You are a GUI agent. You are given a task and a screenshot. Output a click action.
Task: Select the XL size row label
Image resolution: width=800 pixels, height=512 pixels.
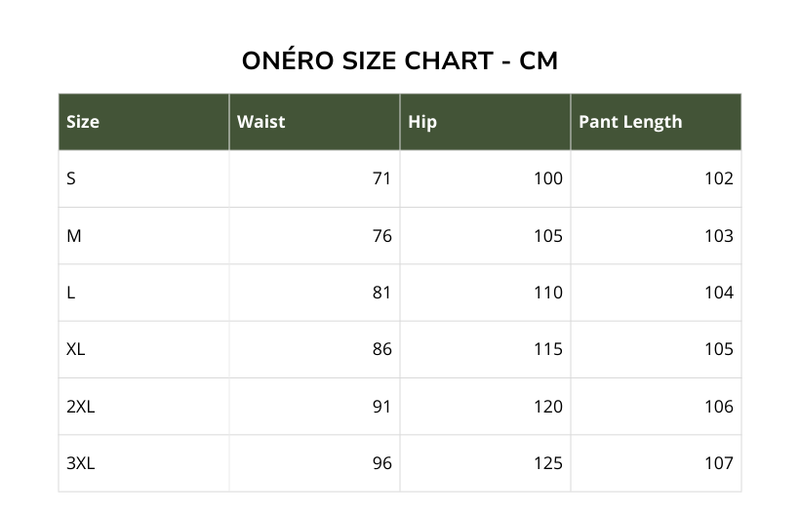[75, 350]
